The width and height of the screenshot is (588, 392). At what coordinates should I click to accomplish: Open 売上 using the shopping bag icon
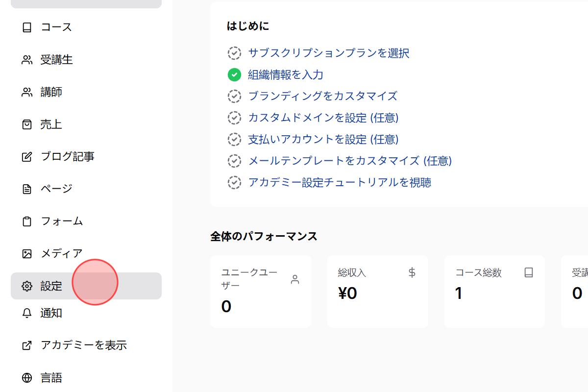tap(27, 124)
